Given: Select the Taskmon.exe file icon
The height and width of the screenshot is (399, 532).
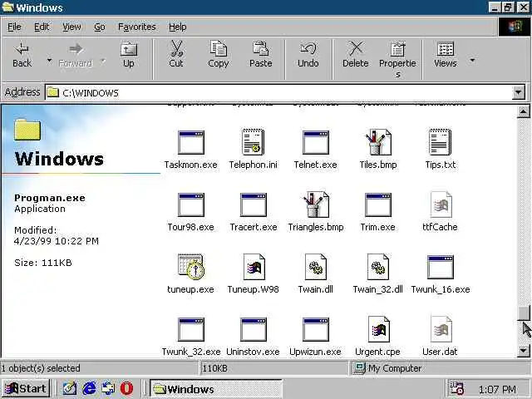Looking at the screenshot, I should click(191, 142).
